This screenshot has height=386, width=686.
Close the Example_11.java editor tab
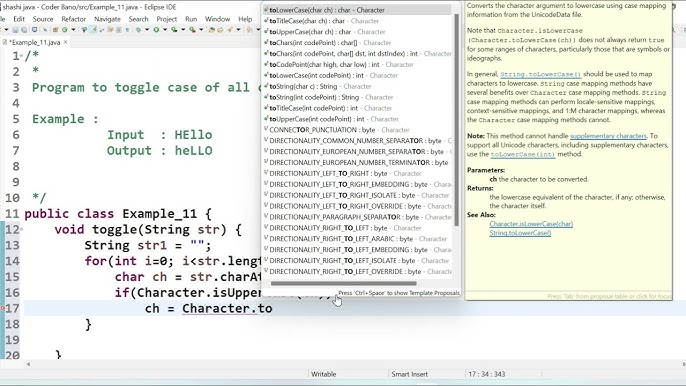pos(66,42)
